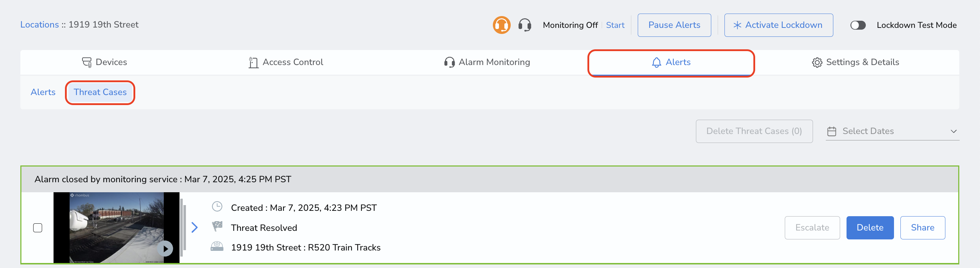Open the Access Control tab
This screenshot has width=980, height=268.
coord(285,63)
